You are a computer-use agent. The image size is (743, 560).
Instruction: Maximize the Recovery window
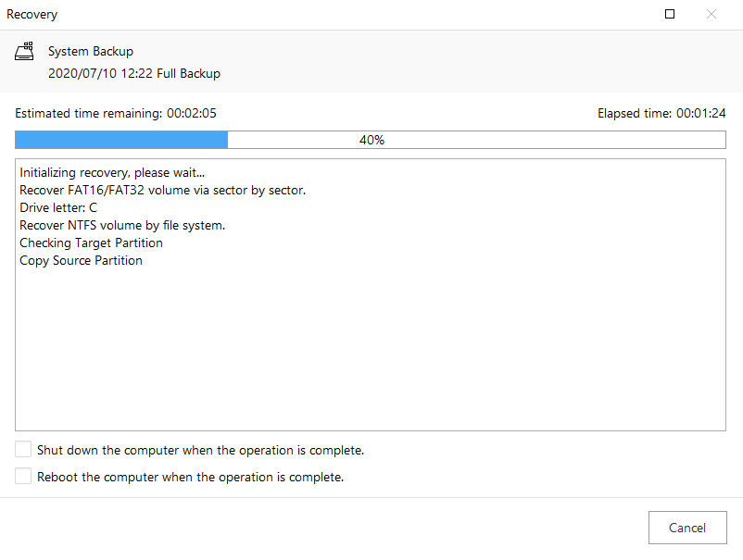click(670, 14)
